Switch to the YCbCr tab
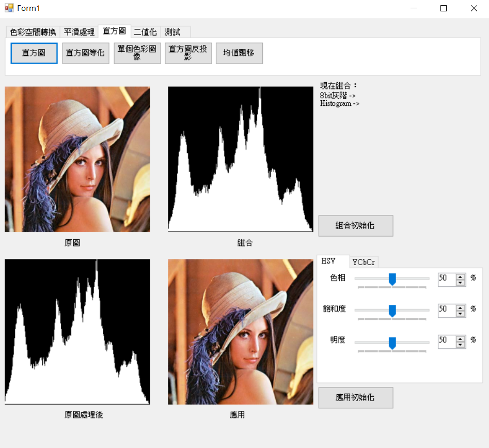This screenshot has width=489, height=448. [x=364, y=262]
